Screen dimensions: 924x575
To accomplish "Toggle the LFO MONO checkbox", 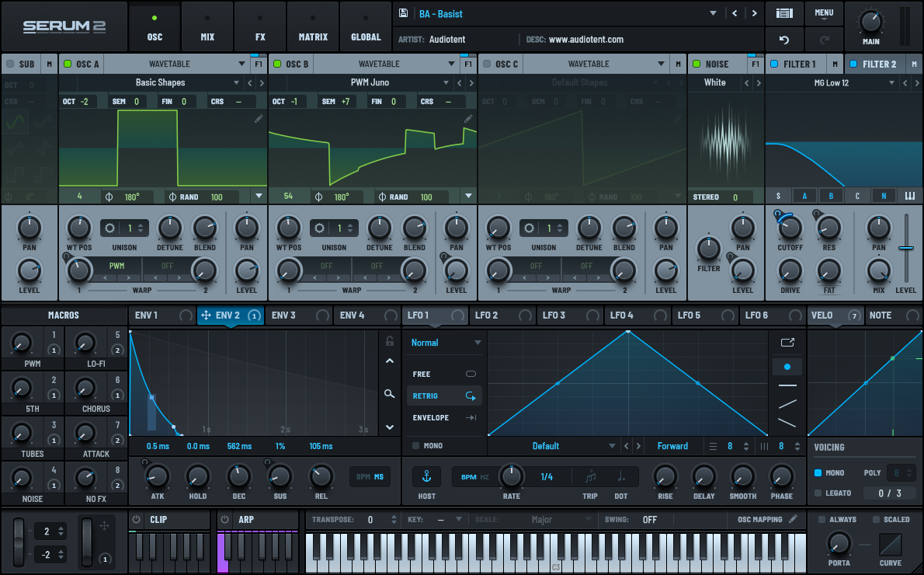I will 416,446.
